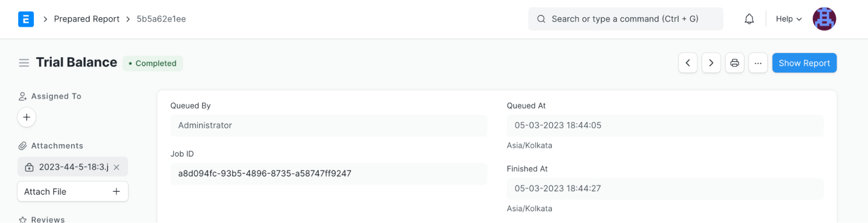Screen dimensions: 868x223
Task: Remove the 2023-44-5-18:3.j attachment
Action: (116, 167)
